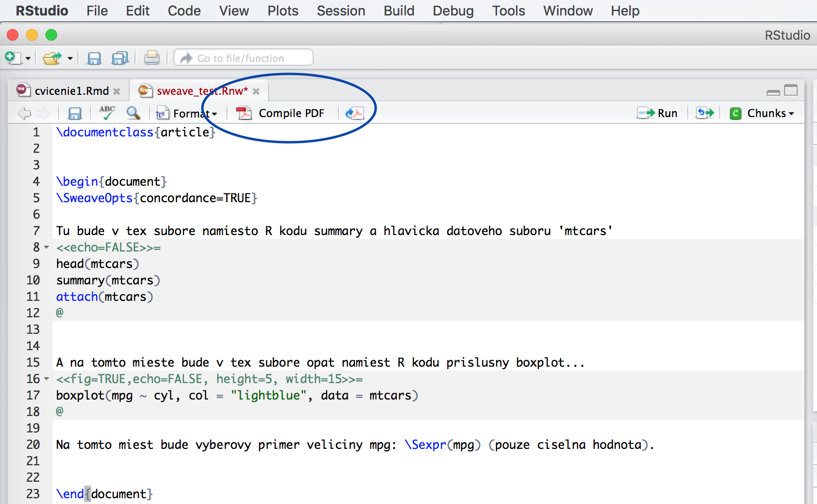Viewport: 817px width, 504px height.
Task: Focus the Go to file/function field
Action: click(x=243, y=58)
